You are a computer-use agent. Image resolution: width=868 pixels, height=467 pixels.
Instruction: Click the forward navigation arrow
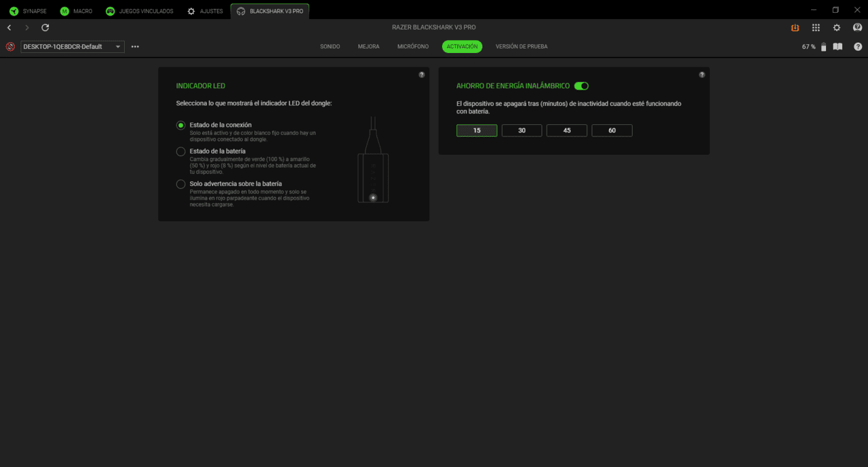(27, 28)
